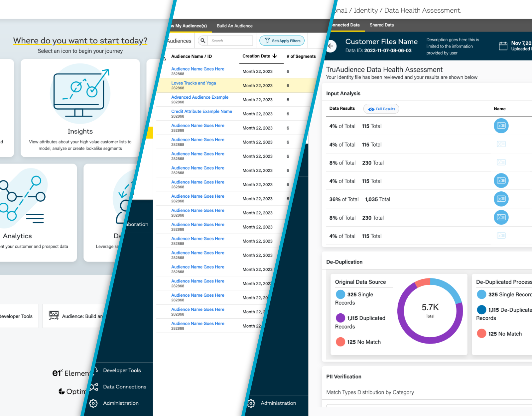Expand Match Types Distribution by Category section
The width and height of the screenshot is (532, 416).
pos(370,392)
